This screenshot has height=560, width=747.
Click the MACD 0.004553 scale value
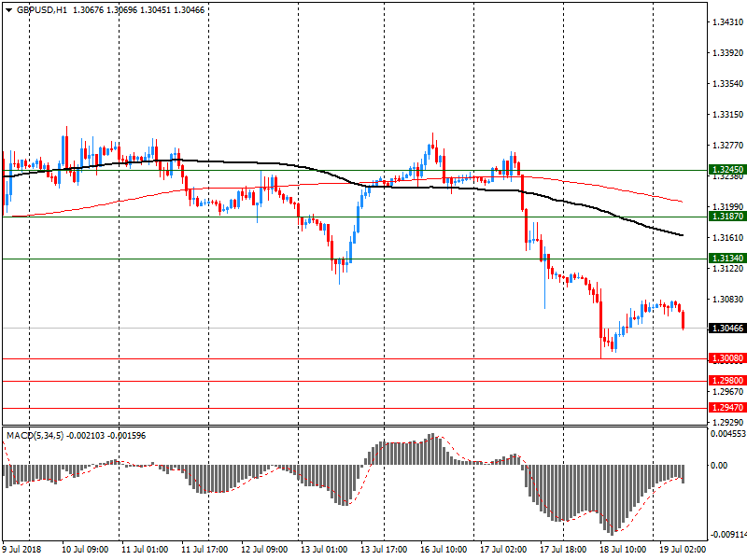[726, 434]
